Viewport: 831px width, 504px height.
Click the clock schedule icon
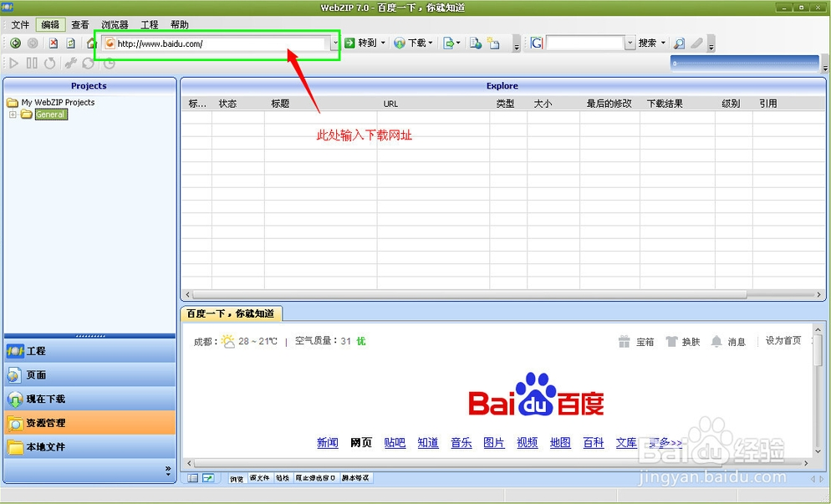[x=109, y=64]
